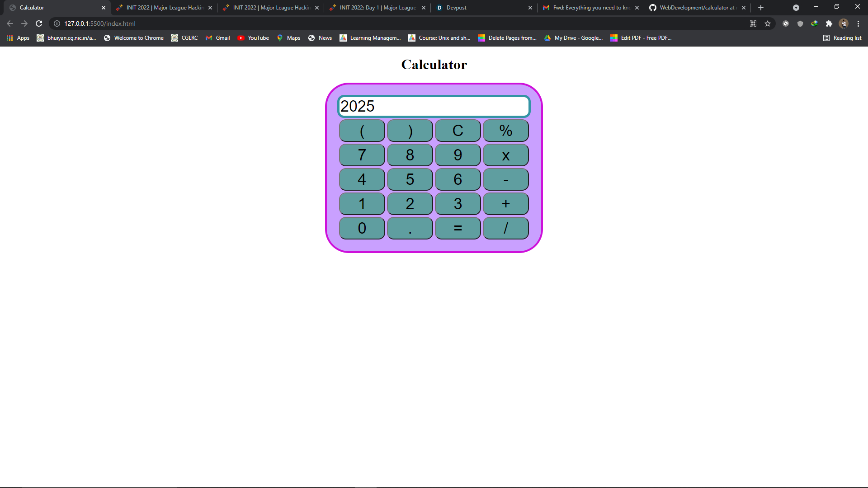
Task: Bookmark this page with star icon
Action: (768, 23)
